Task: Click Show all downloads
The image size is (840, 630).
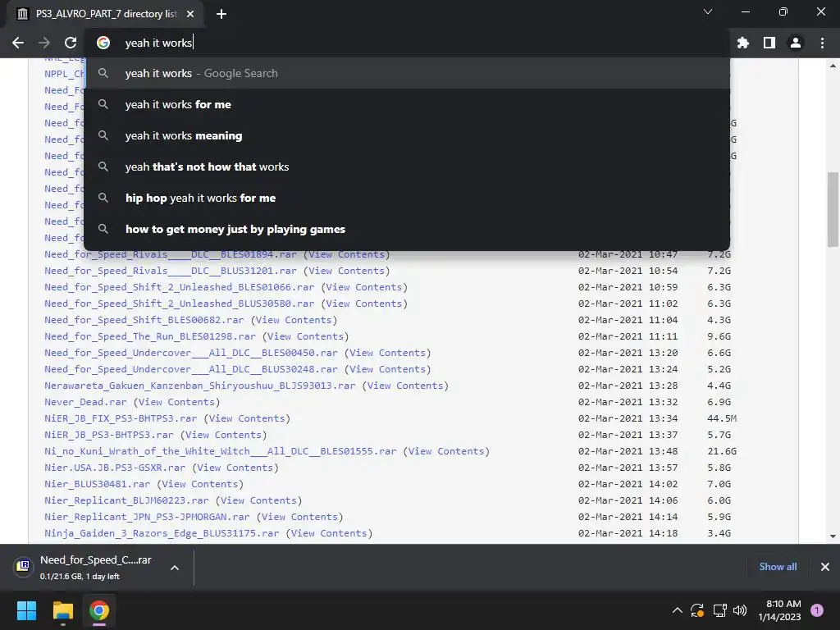Action: tap(778, 567)
